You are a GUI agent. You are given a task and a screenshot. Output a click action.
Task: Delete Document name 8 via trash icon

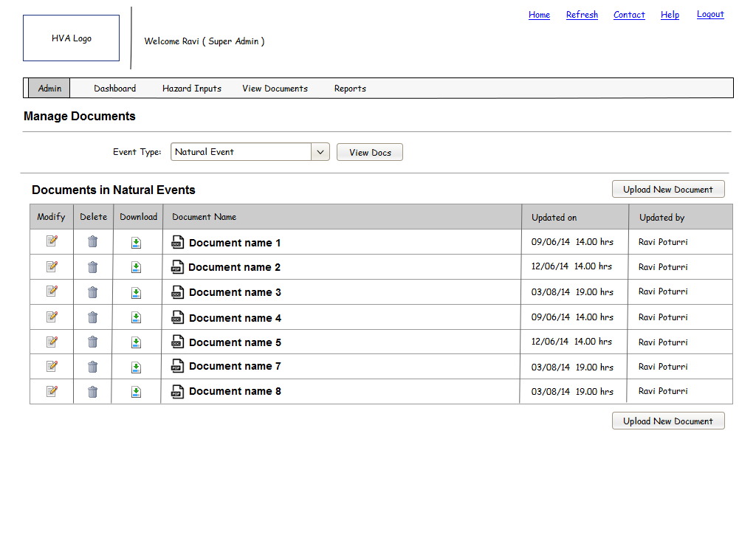click(92, 392)
